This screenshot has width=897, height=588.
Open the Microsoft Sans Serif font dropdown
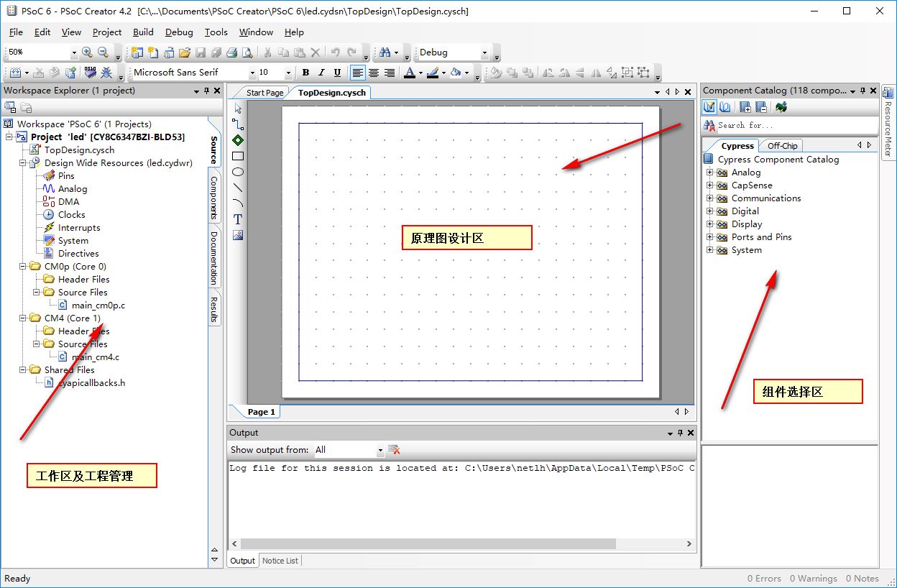coord(252,73)
